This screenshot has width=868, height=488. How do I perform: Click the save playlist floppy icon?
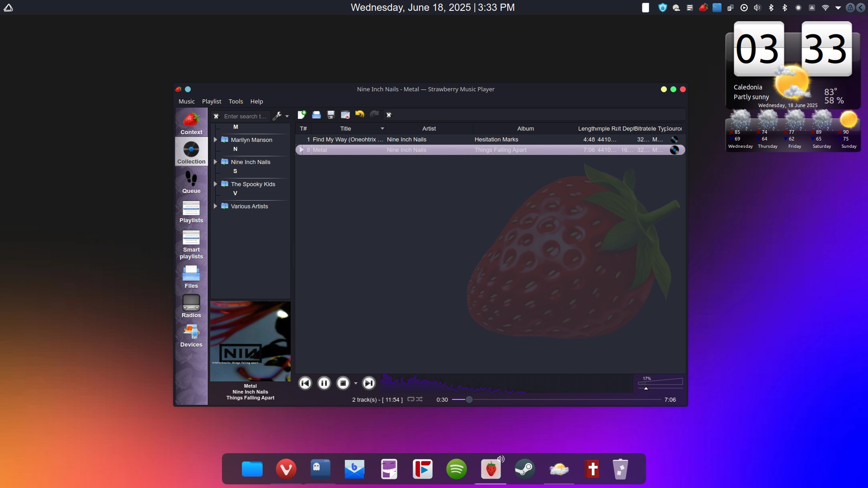point(331,115)
